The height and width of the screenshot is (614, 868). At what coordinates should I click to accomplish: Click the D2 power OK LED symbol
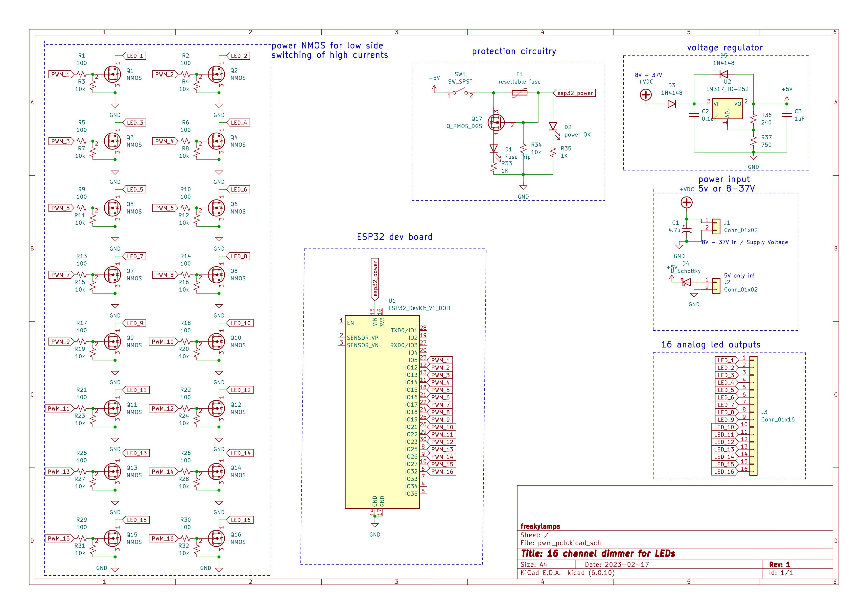point(553,126)
